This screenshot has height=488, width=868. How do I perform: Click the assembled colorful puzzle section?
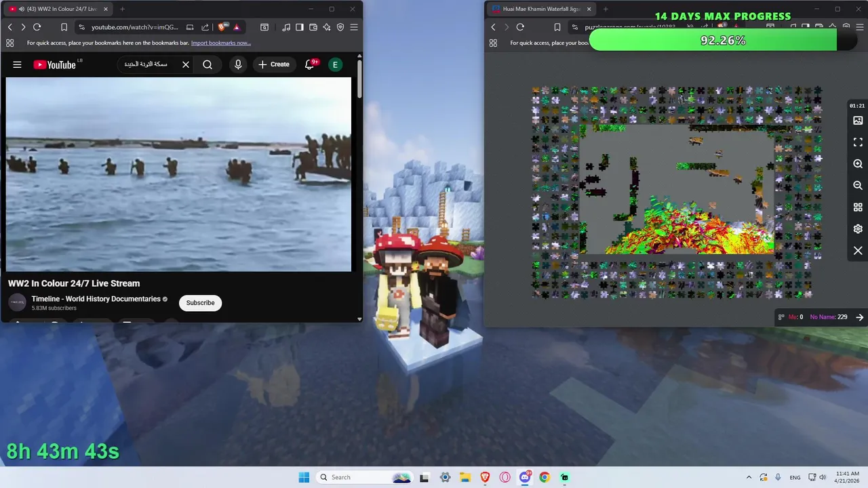(x=695, y=230)
